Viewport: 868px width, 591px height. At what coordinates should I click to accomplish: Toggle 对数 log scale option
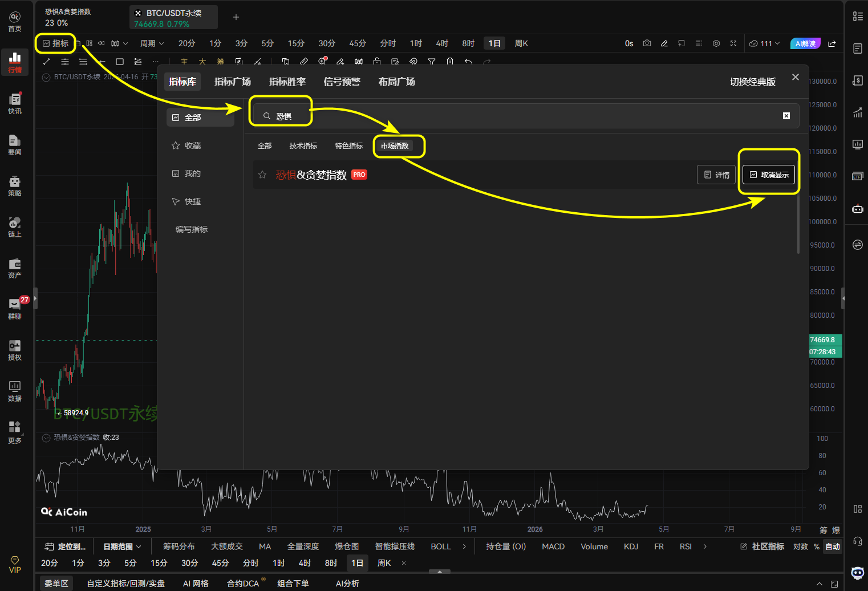pyautogui.click(x=800, y=547)
